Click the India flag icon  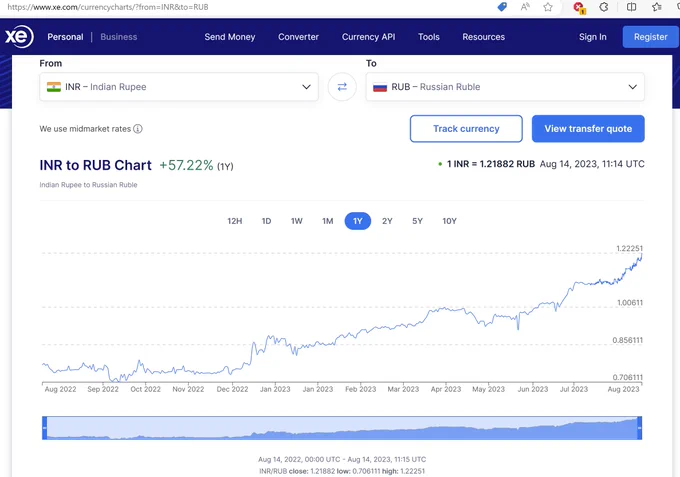pos(54,87)
